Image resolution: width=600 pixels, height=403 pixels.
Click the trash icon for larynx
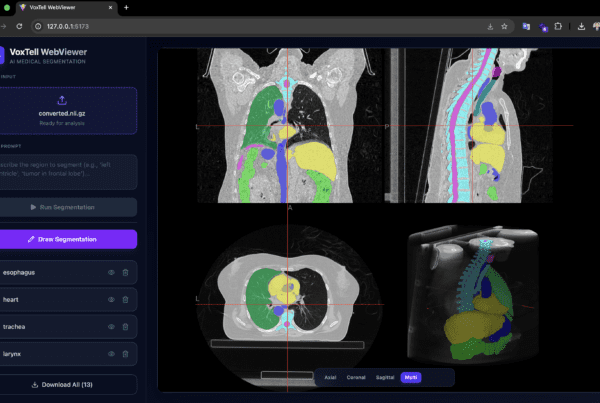tap(125, 354)
